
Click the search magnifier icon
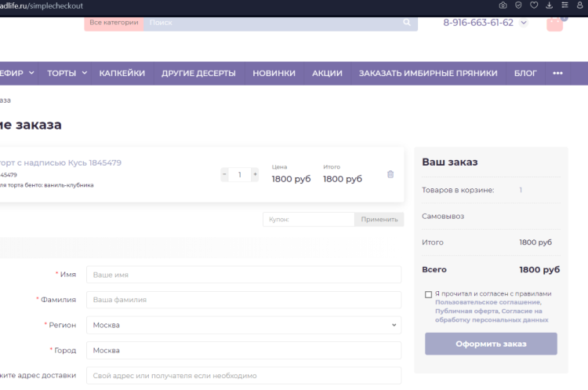pos(406,23)
